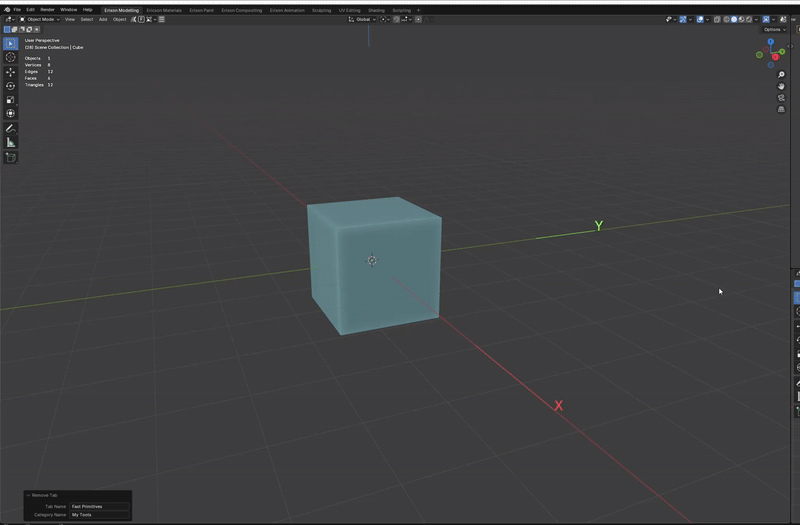Choose invert selection mode icon
Screen dimensions: 800x525
[x=29, y=29]
